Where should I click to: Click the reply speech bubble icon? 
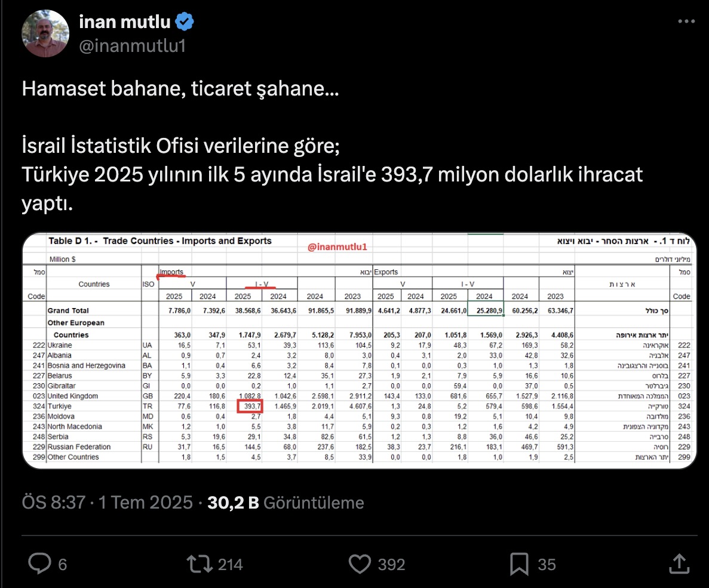pos(40,564)
